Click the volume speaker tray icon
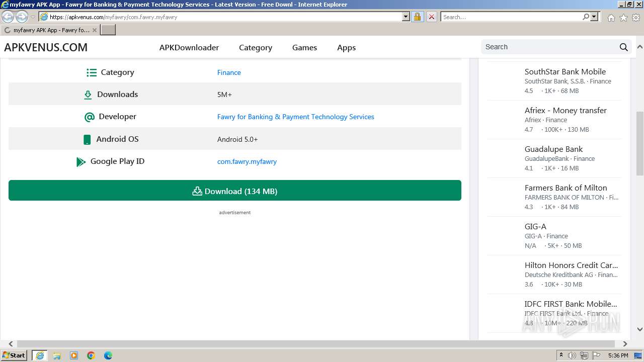Viewport: 644px width, 362px height. tap(572, 355)
